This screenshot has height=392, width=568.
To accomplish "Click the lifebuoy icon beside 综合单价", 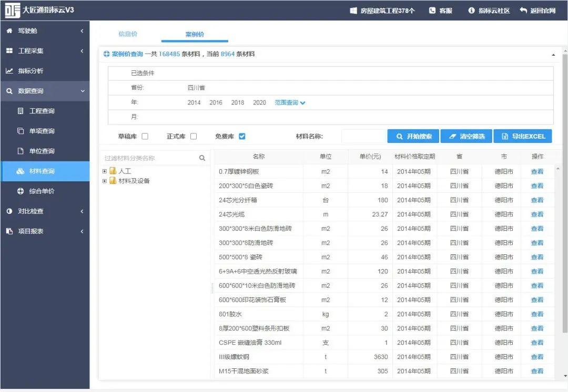I will click(21, 191).
